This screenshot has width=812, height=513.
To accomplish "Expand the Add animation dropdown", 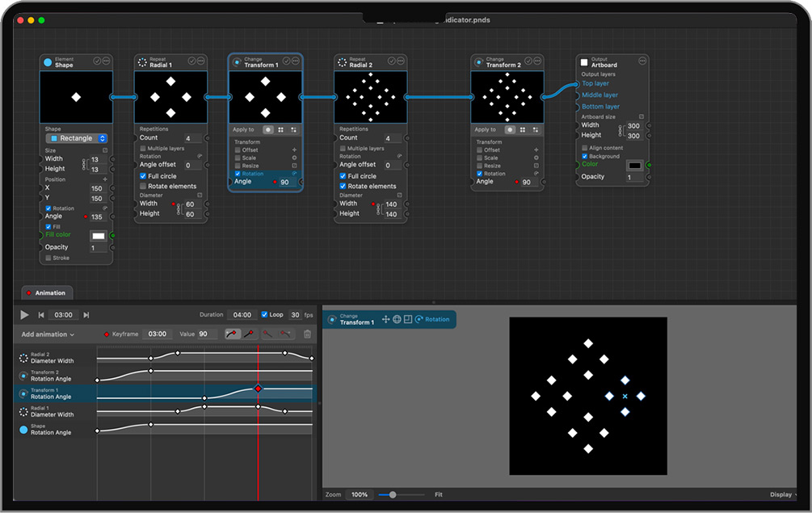I will coord(48,334).
